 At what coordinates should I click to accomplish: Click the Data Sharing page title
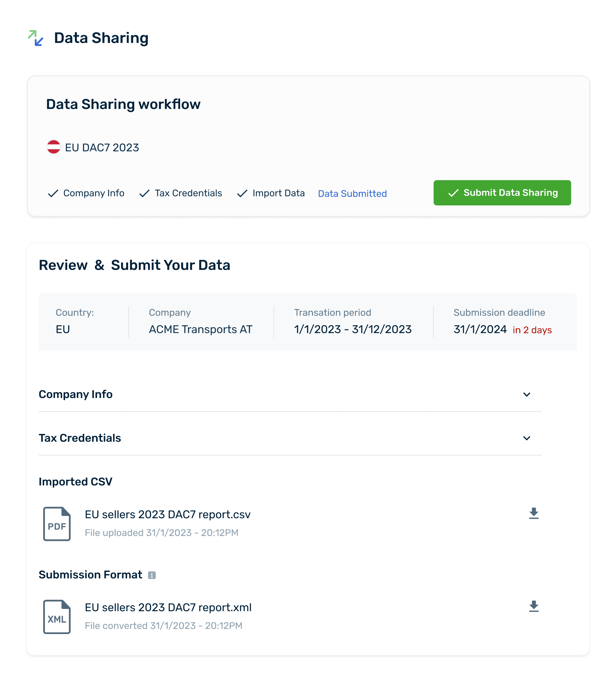pos(101,38)
